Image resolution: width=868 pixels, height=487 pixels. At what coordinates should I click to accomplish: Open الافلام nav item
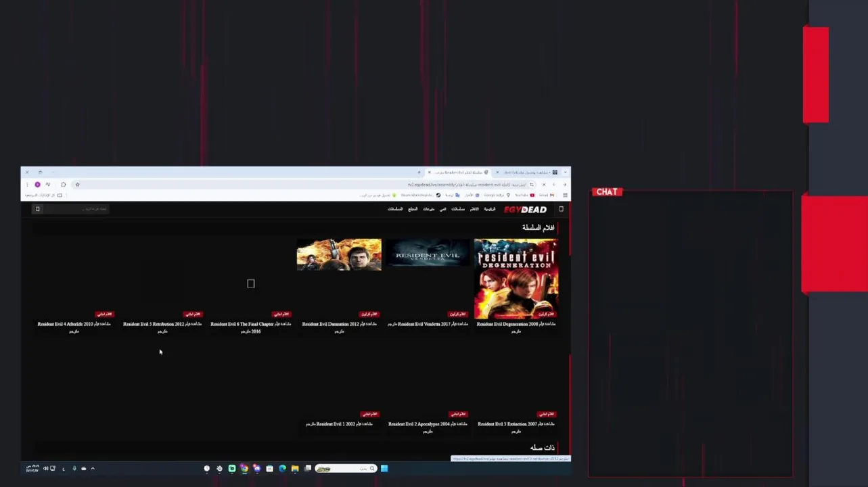point(474,209)
